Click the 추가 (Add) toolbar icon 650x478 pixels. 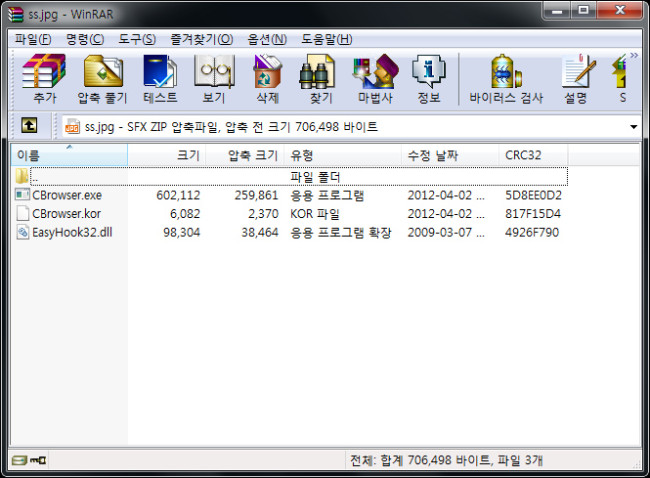coord(44,78)
